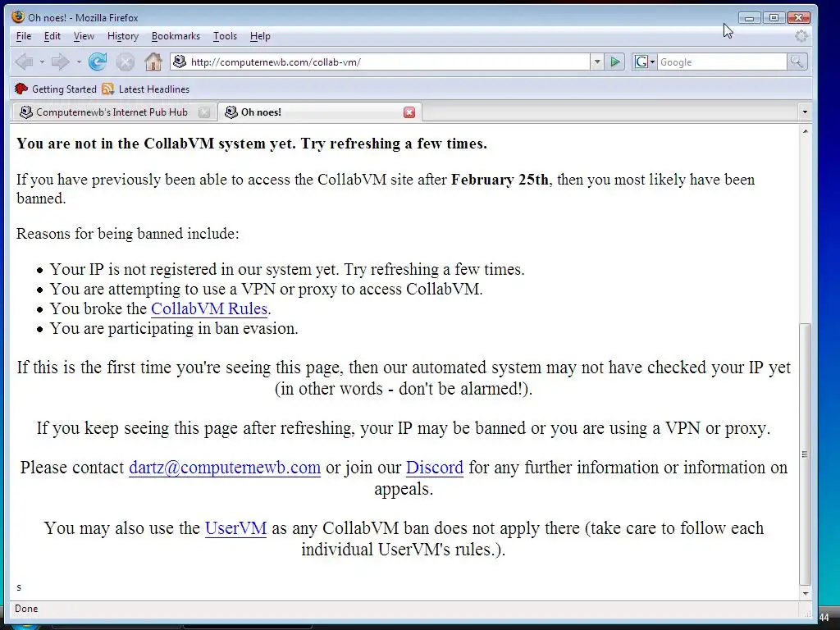This screenshot has height=630, width=840.
Task: Click the site icon in address bar
Action: tap(180, 62)
